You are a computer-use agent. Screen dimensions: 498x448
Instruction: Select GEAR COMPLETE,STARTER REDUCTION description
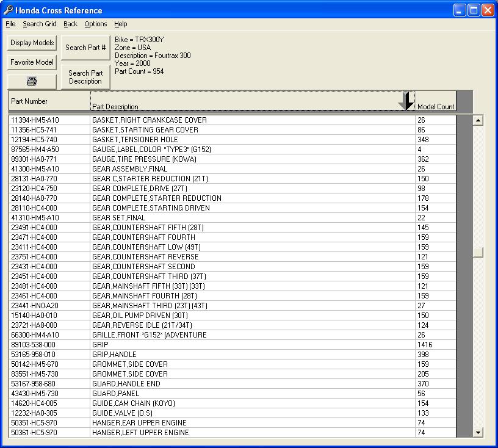[253, 198]
